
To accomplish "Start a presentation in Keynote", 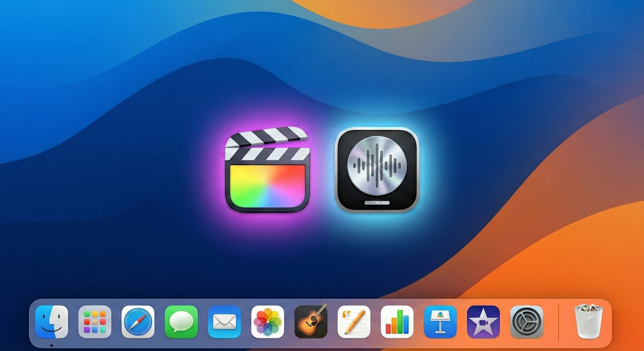I will click(x=441, y=322).
